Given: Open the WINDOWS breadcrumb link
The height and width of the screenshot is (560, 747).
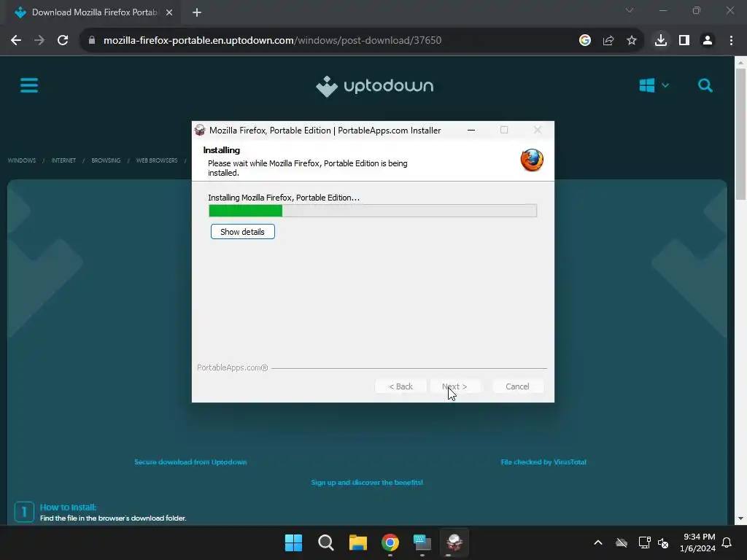Looking at the screenshot, I should tap(22, 160).
